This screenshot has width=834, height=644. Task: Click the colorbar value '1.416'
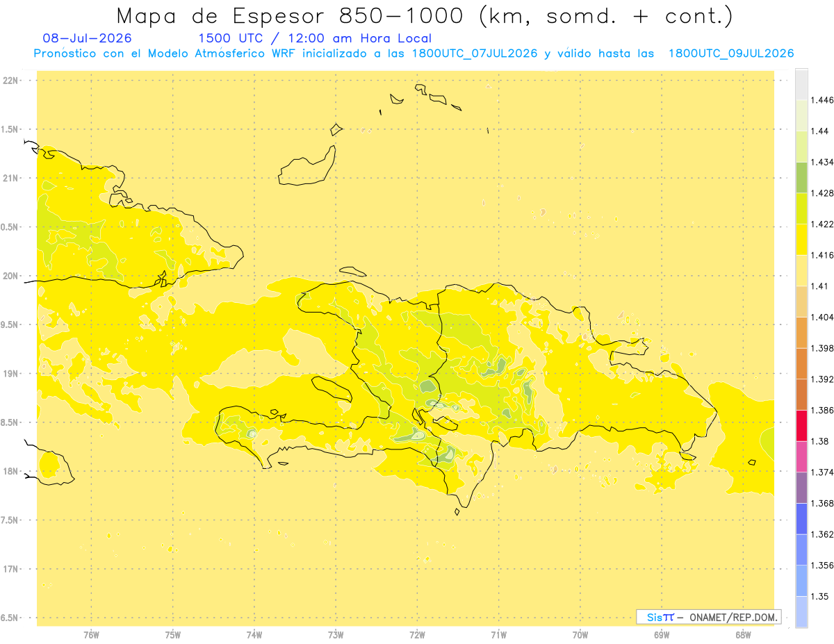[821, 255]
